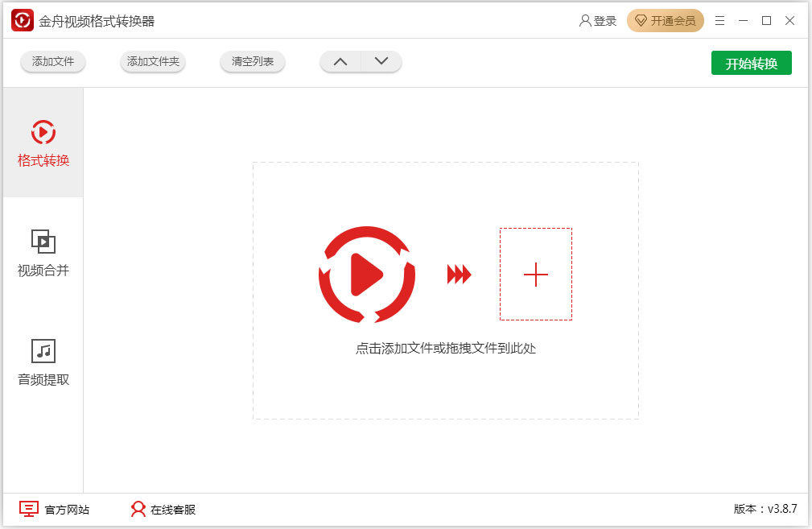
Task: Click the move-down chevron
Action: 381,60
